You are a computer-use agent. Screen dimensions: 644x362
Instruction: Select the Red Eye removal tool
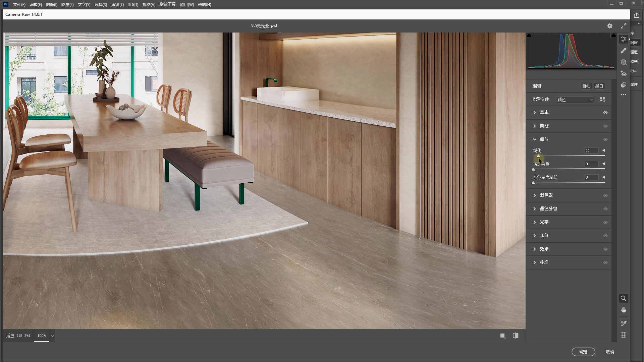point(623,73)
